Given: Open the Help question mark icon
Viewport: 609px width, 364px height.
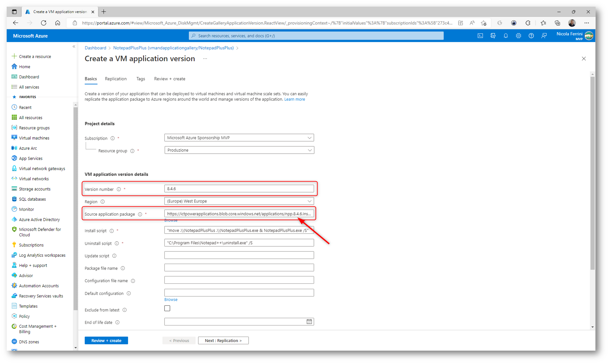Looking at the screenshot, I should tap(531, 36).
